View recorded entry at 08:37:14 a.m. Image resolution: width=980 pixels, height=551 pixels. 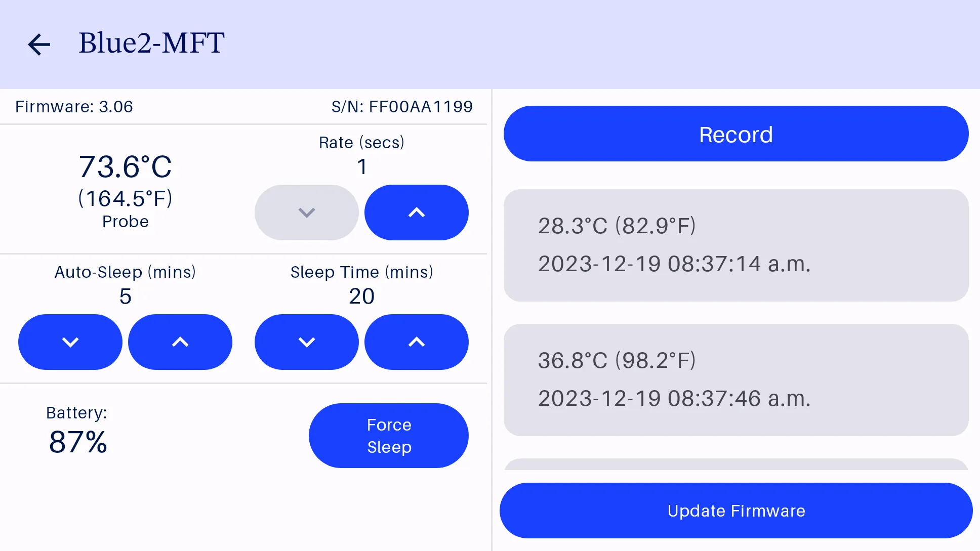pyautogui.click(x=735, y=244)
